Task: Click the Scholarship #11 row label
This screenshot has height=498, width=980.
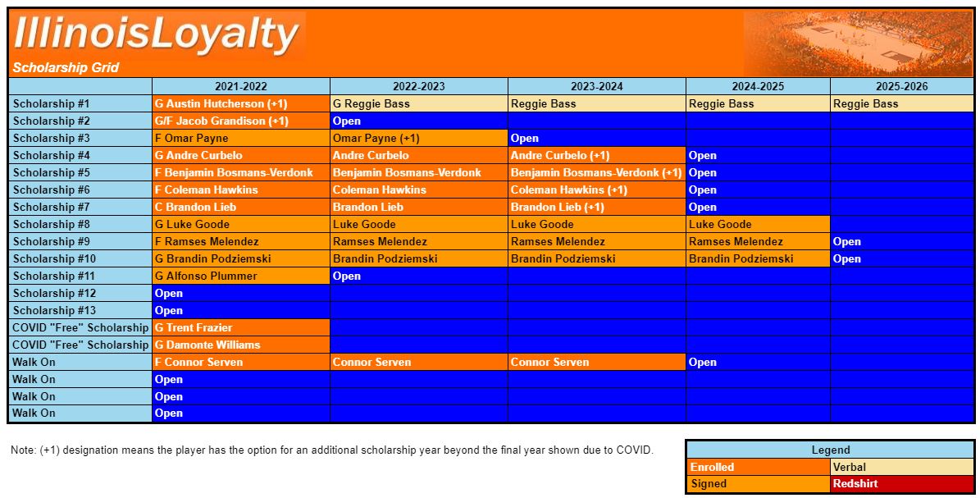Action: pyautogui.click(x=80, y=276)
